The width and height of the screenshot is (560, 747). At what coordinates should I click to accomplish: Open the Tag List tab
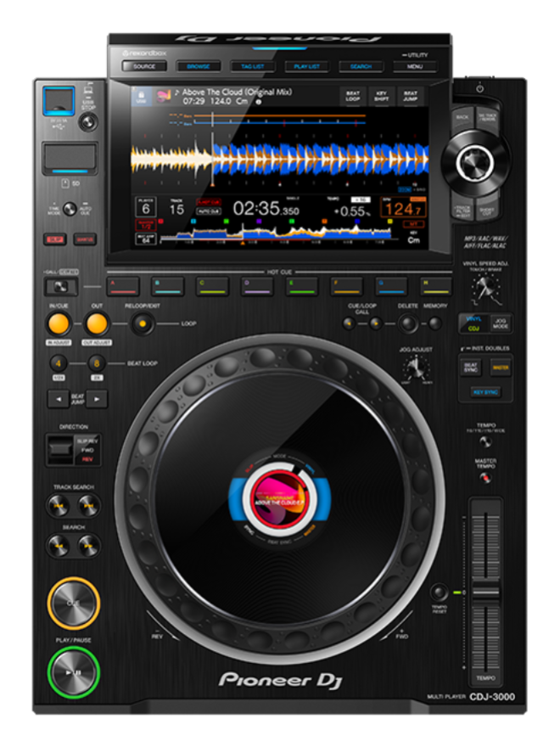click(x=253, y=66)
